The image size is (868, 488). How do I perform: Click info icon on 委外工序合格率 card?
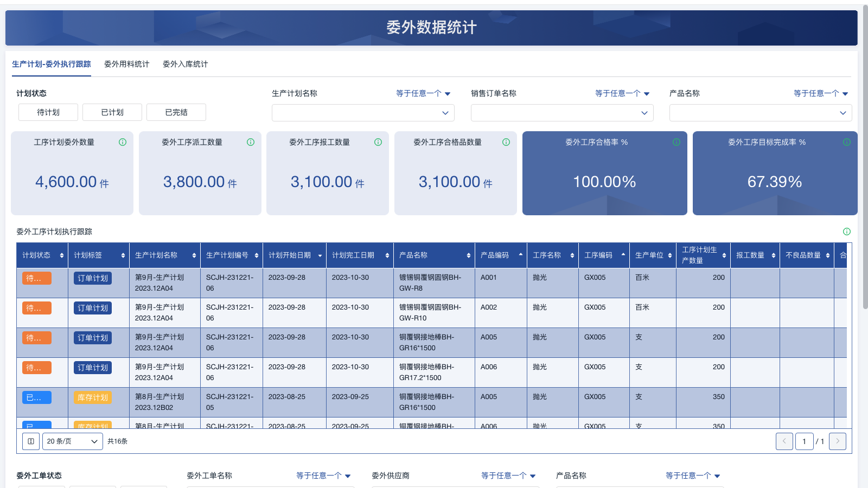coord(676,142)
